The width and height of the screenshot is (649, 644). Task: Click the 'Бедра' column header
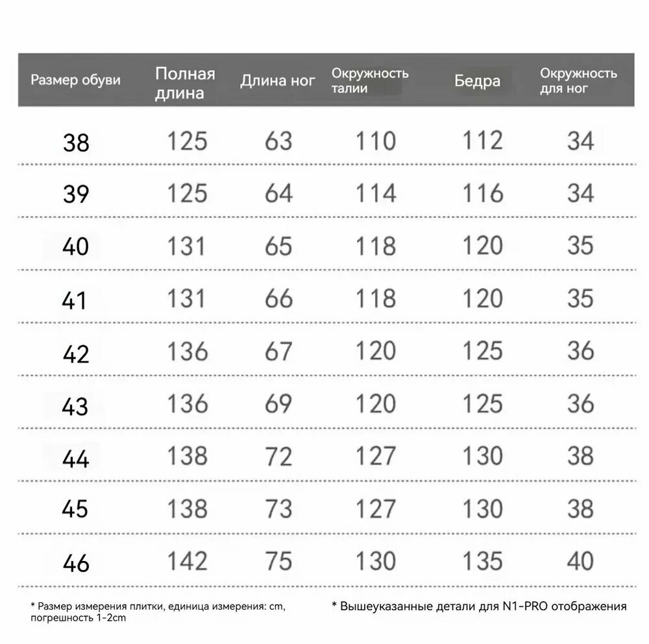[477, 81]
